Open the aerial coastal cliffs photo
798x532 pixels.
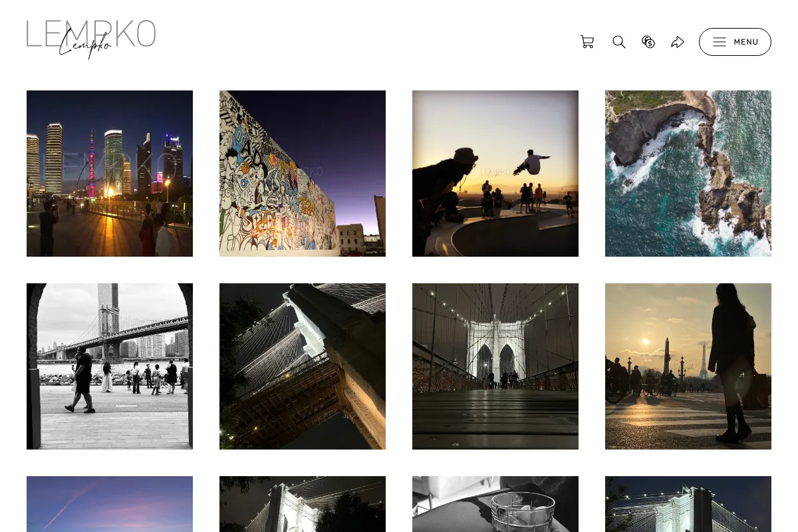coord(688,174)
